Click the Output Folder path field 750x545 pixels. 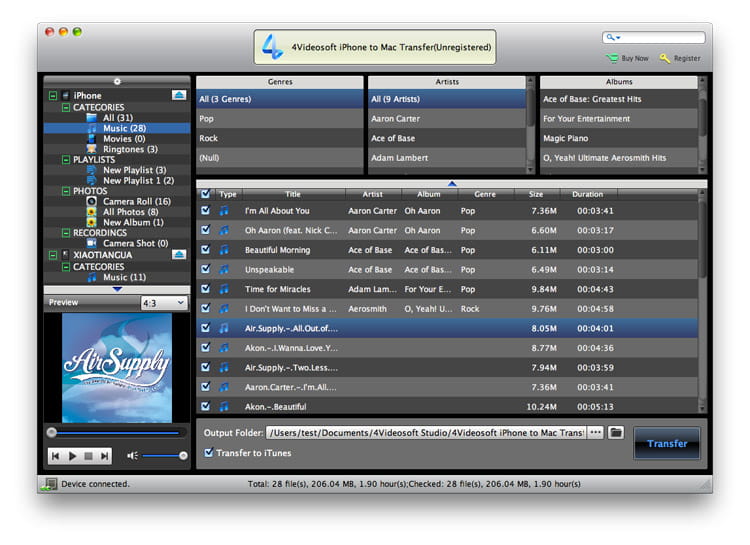click(426, 433)
